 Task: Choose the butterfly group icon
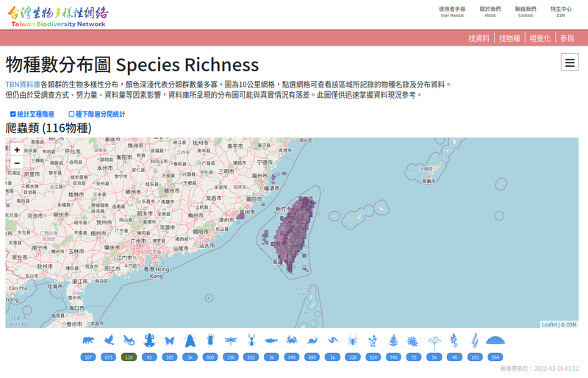click(170, 341)
